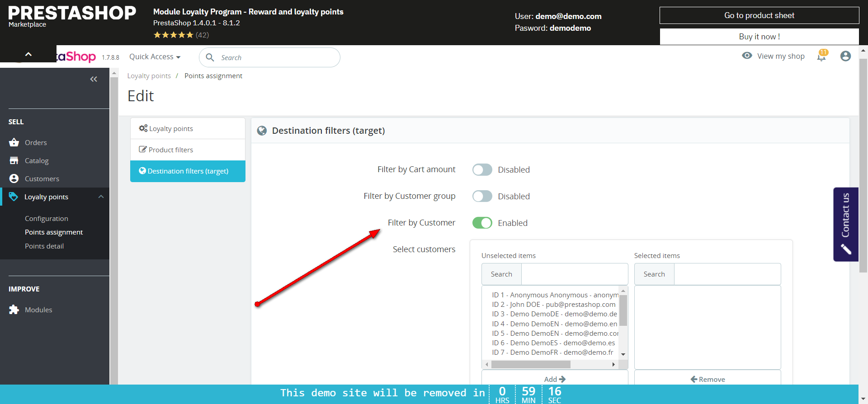Click the edit icon on Product filters tab
The width and height of the screenshot is (868, 404).
(143, 150)
